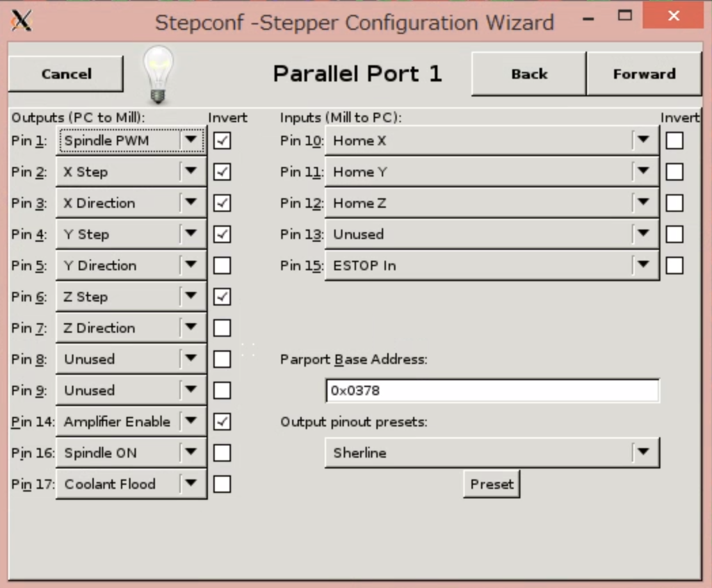The width and height of the screenshot is (712, 588).
Task: Check Invert for Pin 10 Home X
Action: [x=674, y=141]
